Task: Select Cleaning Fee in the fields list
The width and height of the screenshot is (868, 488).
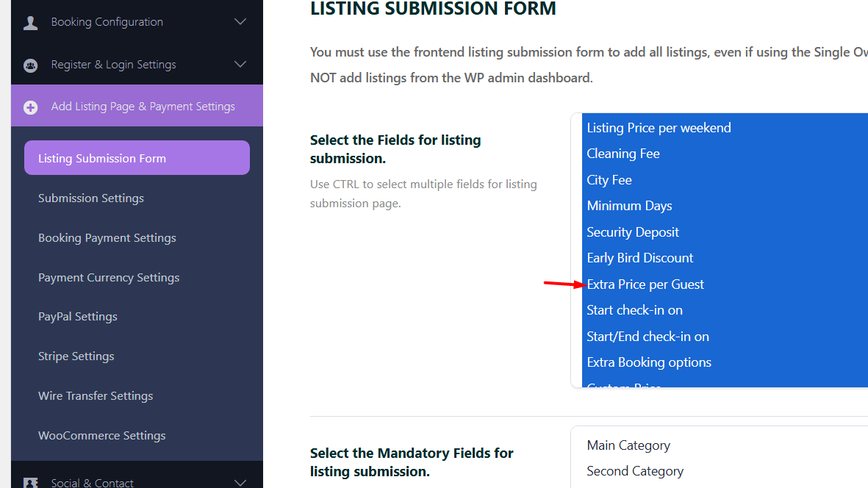Action: point(623,154)
